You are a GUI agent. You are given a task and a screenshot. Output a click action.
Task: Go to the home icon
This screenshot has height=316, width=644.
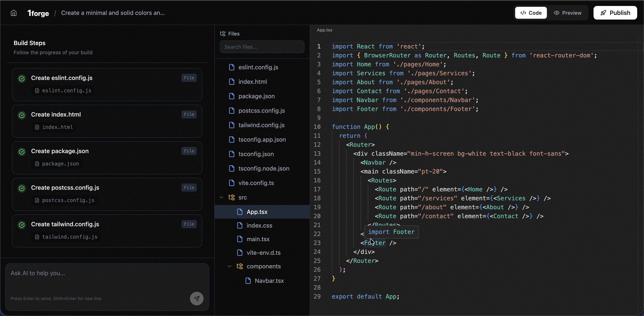tap(13, 13)
